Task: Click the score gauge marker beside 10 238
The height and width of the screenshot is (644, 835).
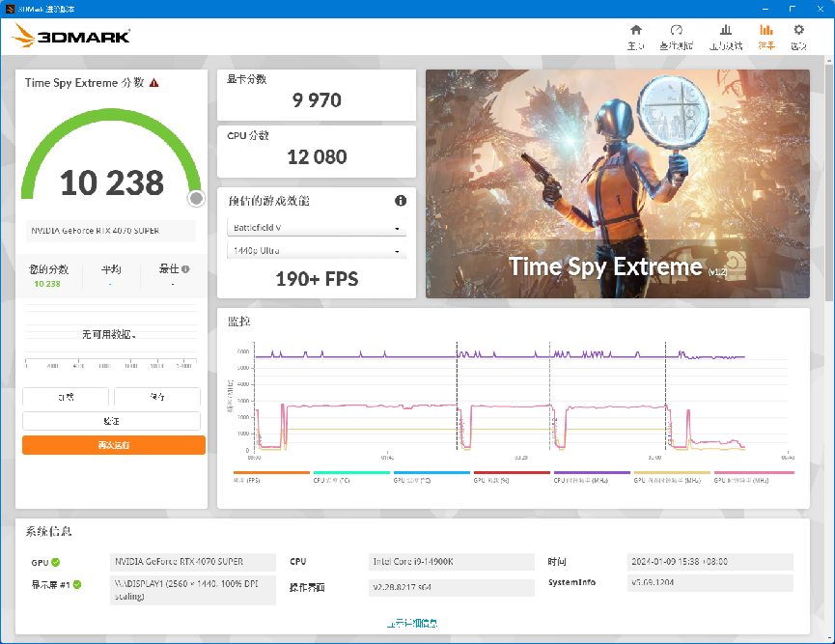Action: [196, 198]
